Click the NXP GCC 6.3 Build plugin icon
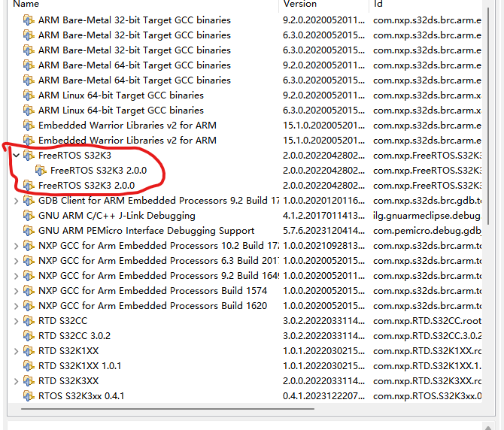The width and height of the screenshot is (504, 430). (29, 261)
